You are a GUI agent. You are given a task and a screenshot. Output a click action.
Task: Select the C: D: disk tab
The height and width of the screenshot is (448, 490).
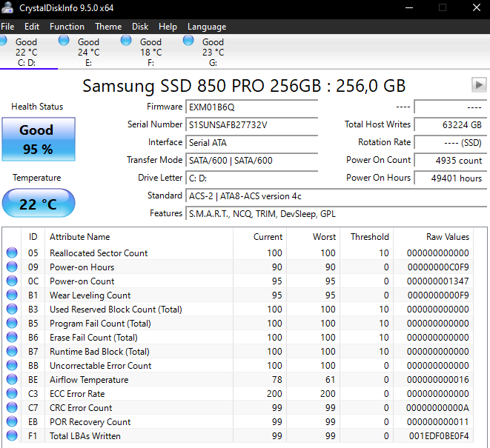point(26,52)
